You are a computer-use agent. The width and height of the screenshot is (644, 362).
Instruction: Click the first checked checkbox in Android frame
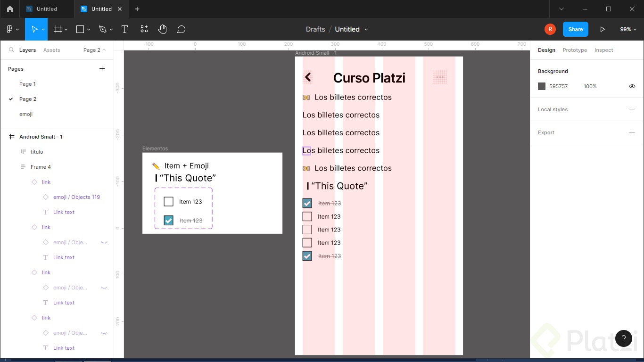[307, 203]
